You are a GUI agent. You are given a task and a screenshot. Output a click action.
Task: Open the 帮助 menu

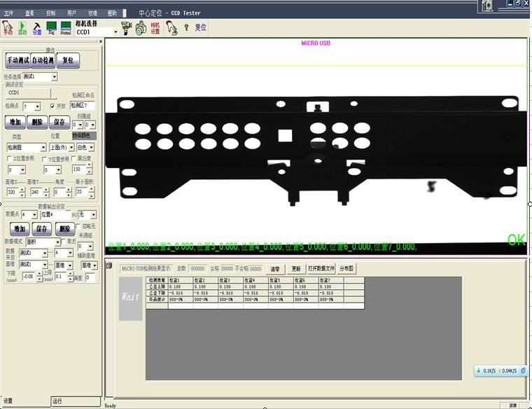tap(112, 13)
